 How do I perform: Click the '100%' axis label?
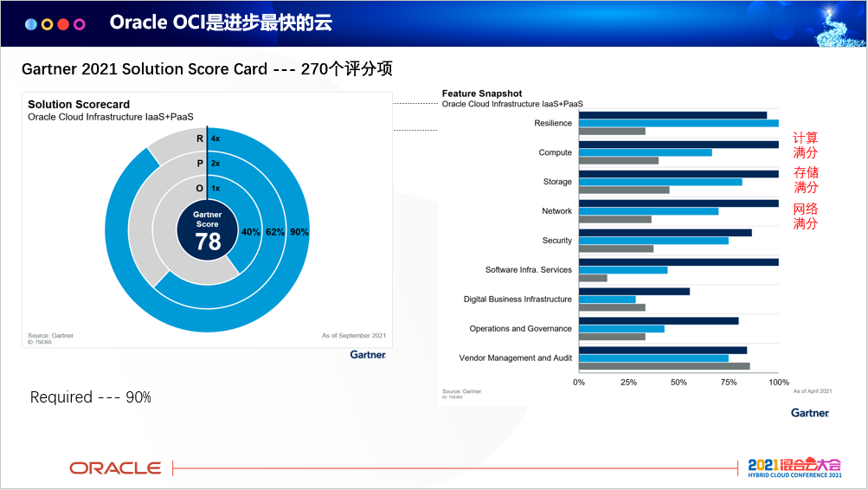tap(779, 382)
